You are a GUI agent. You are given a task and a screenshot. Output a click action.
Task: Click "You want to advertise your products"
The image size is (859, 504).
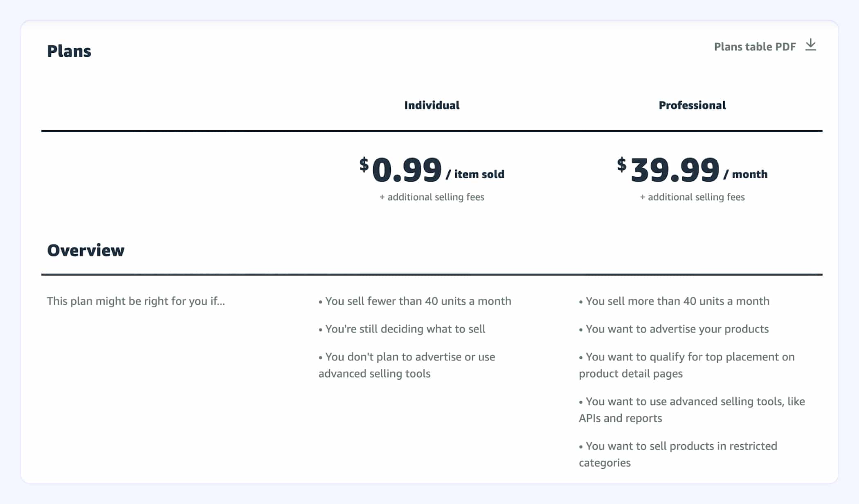pyautogui.click(x=674, y=329)
